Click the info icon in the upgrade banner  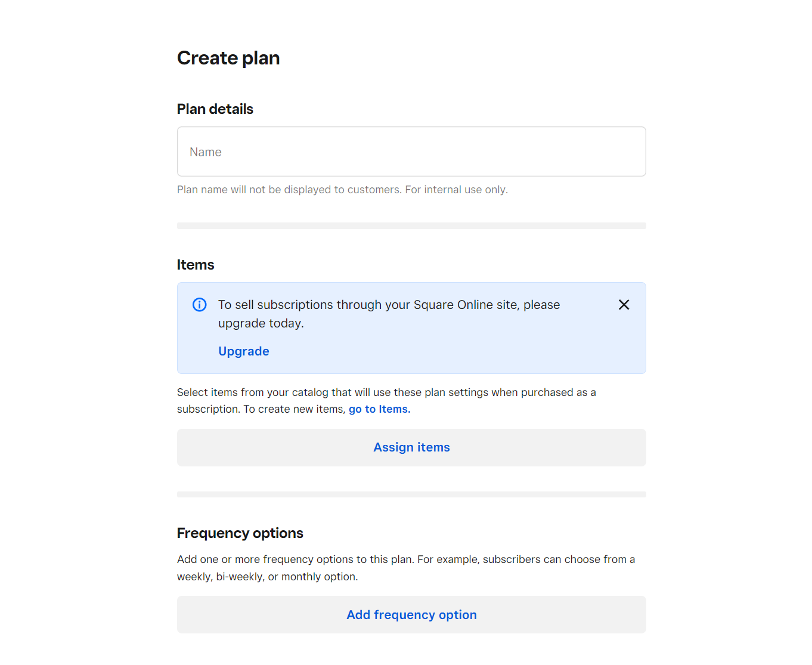point(200,305)
